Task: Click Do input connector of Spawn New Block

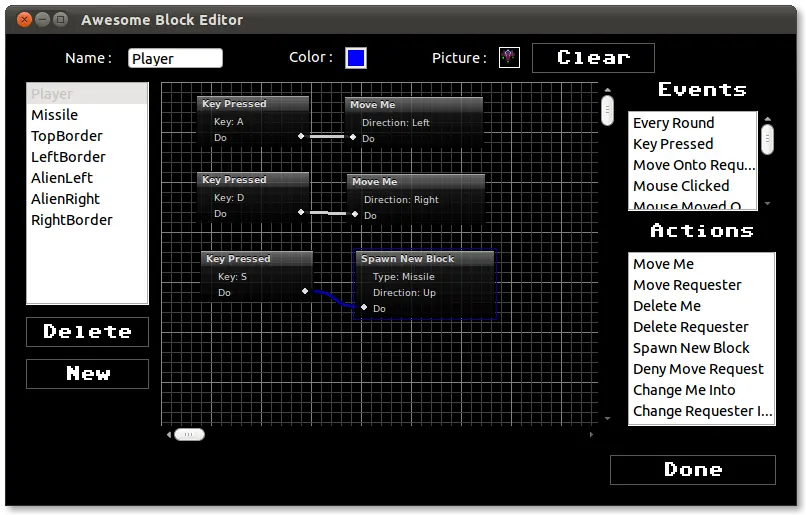Action: tap(364, 307)
